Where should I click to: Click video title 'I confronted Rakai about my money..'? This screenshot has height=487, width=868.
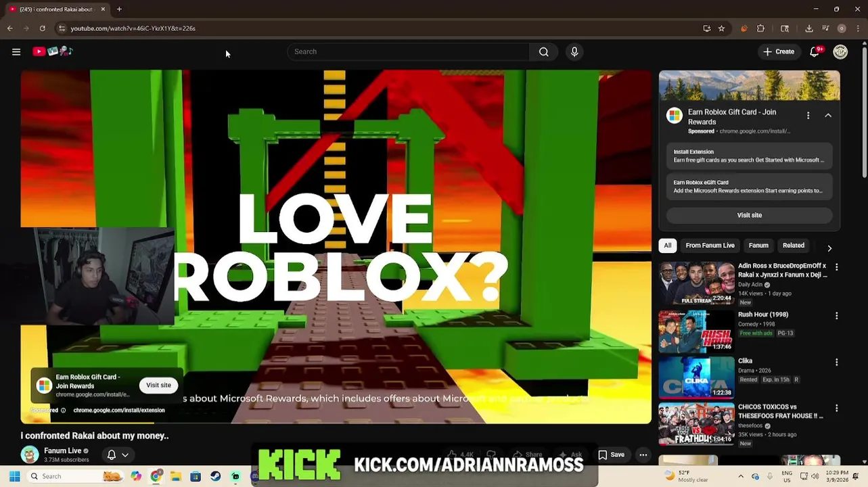(95, 436)
